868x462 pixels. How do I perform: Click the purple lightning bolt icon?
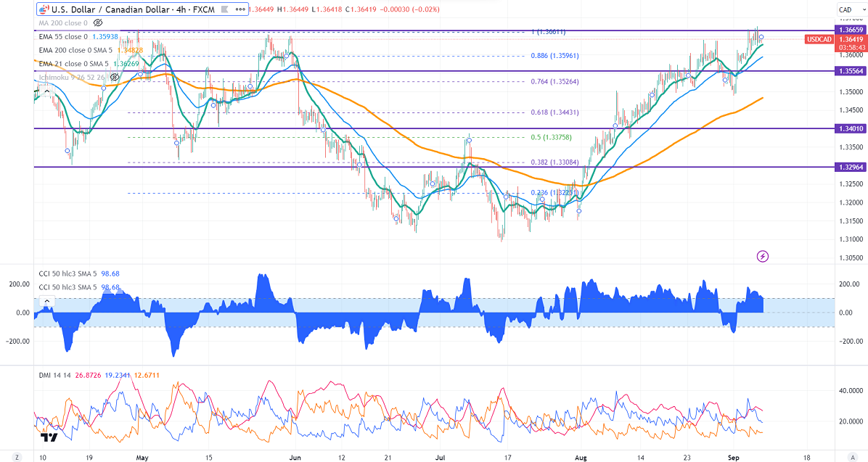(763, 256)
